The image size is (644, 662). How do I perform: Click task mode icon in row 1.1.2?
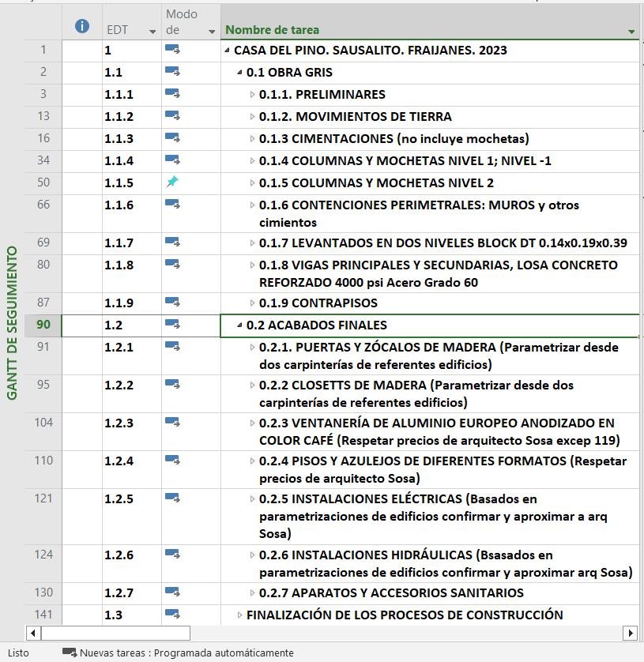pyautogui.click(x=172, y=115)
